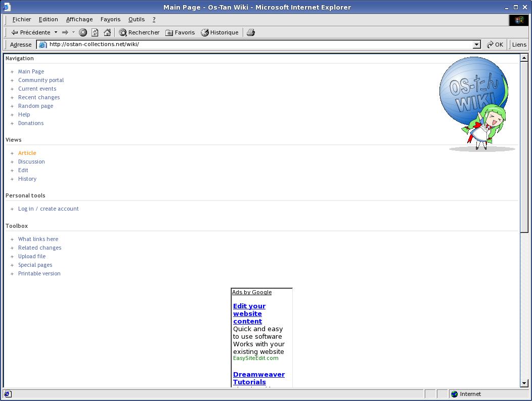Click the Windows logo throbber icon
The image size is (532, 401).
[519, 20]
